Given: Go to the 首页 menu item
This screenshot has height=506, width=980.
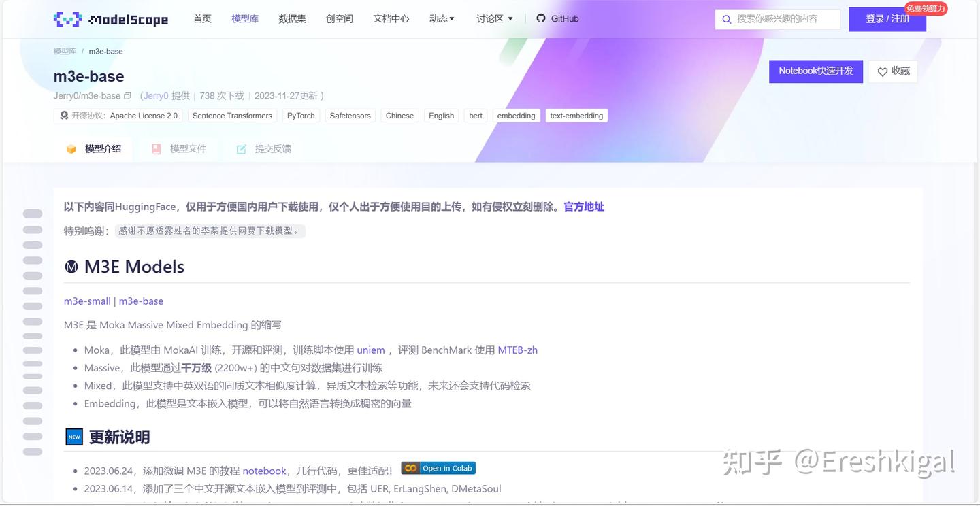Looking at the screenshot, I should point(201,18).
